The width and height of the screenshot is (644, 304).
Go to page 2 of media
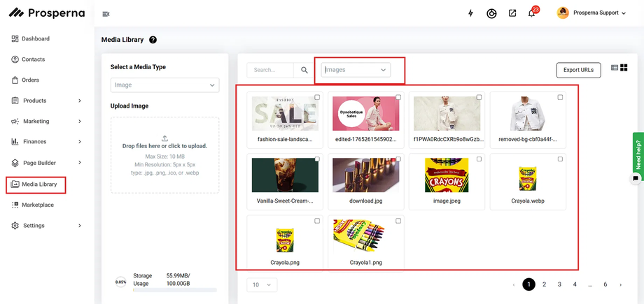click(x=544, y=284)
